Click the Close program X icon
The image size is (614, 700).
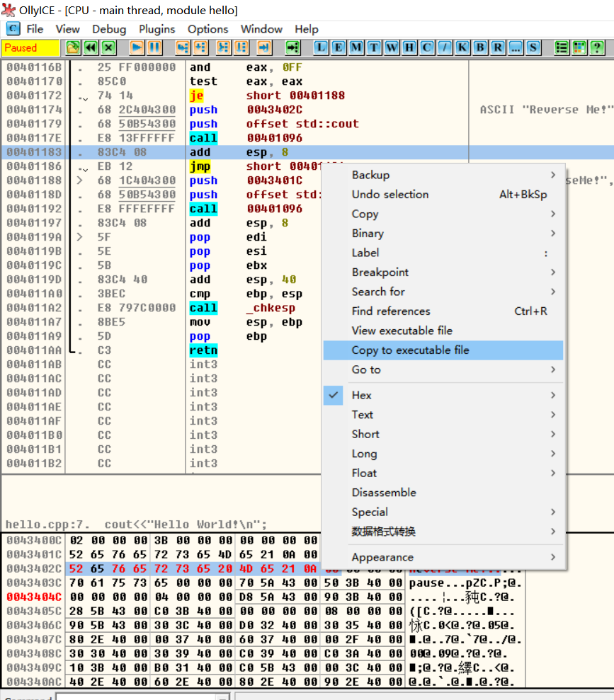click(108, 47)
